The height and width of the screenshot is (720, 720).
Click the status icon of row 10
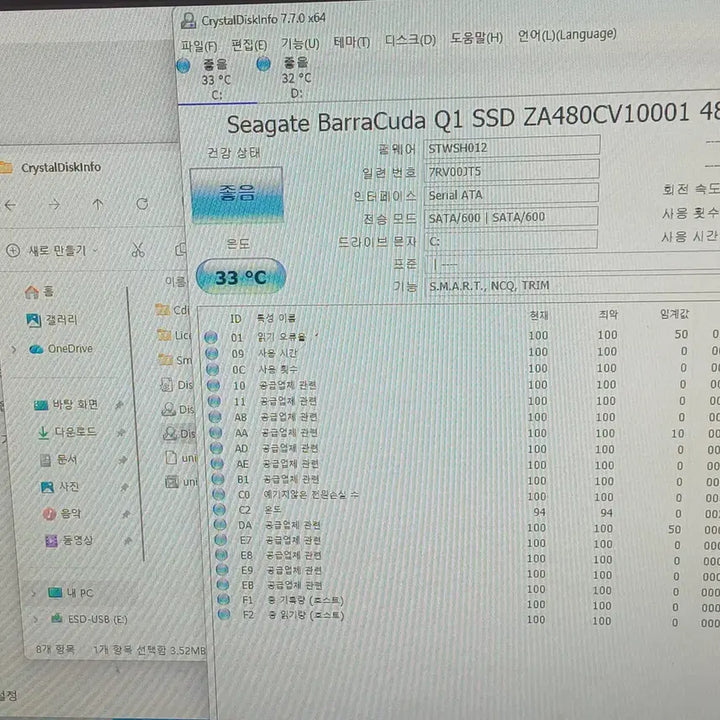pyautogui.click(x=214, y=385)
